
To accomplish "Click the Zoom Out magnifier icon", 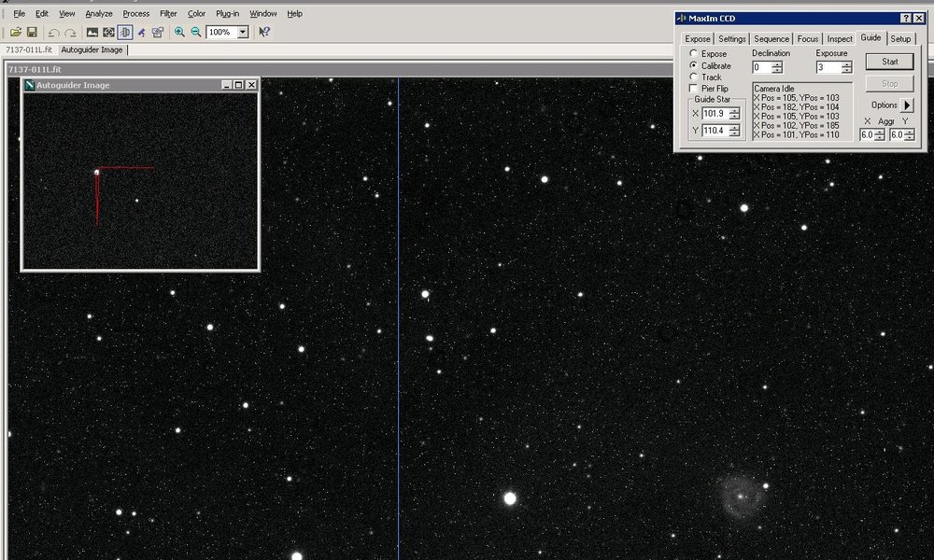I will tap(195, 32).
